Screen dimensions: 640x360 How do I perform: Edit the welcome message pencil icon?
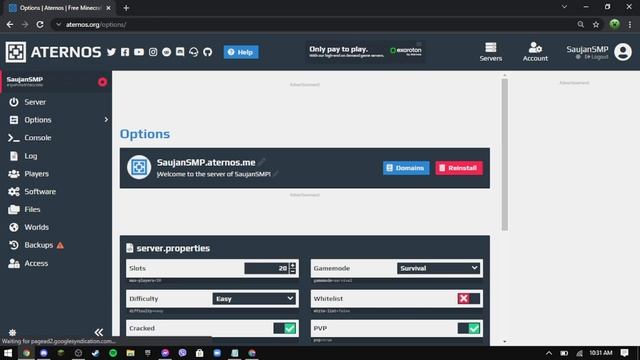tap(276, 174)
